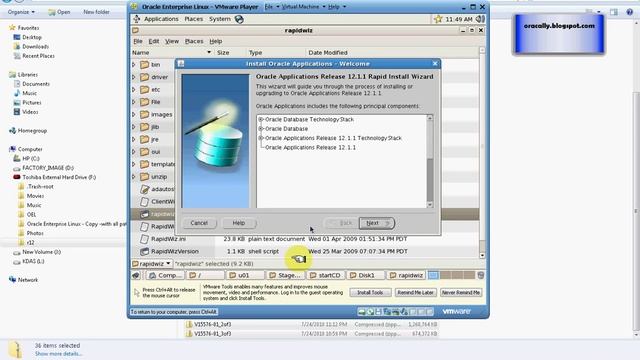Image resolution: width=640 pixels, height=360 pixels.
Task: Expand the unzip folder row
Action: [134, 177]
